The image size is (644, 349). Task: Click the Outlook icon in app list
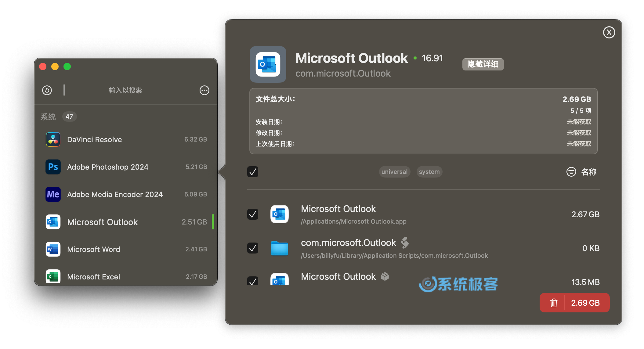(53, 222)
